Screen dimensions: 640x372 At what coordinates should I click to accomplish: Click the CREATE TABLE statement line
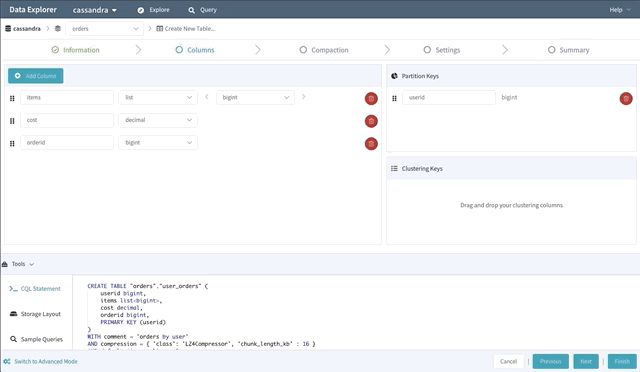[x=148, y=286]
